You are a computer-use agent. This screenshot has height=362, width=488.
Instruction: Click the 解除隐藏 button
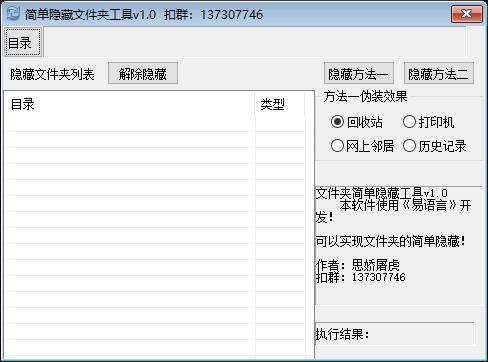click(x=143, y=73)
